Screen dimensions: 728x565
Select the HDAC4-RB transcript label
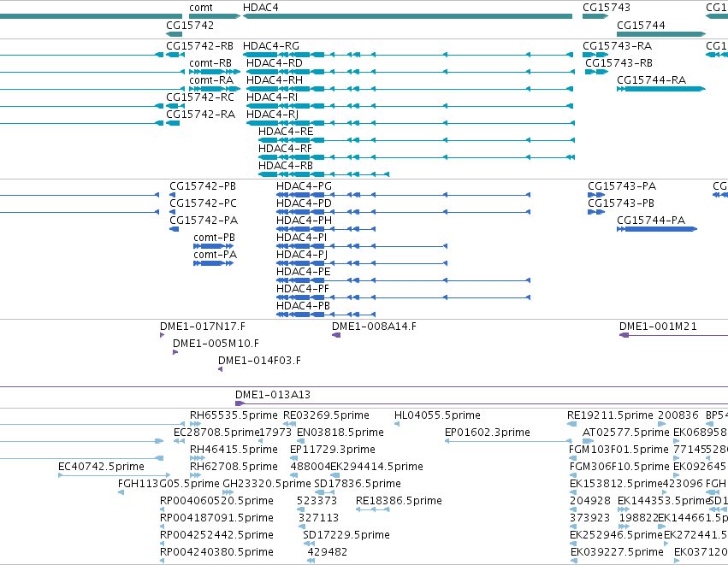(286, 166)
